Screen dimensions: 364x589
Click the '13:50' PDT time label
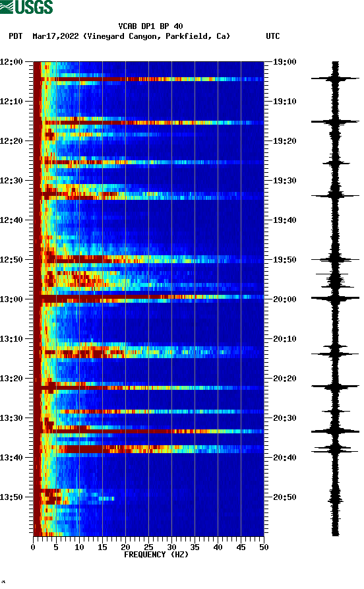[11, 497]
